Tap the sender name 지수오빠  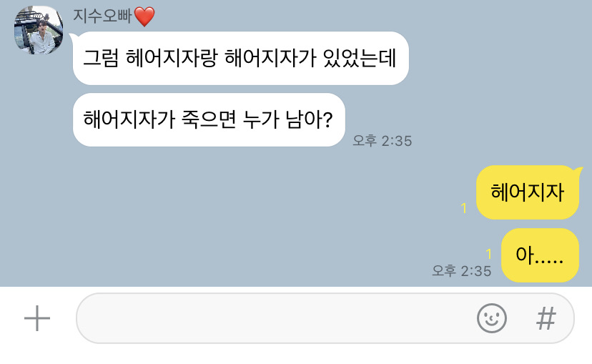[x=102, y=16]
